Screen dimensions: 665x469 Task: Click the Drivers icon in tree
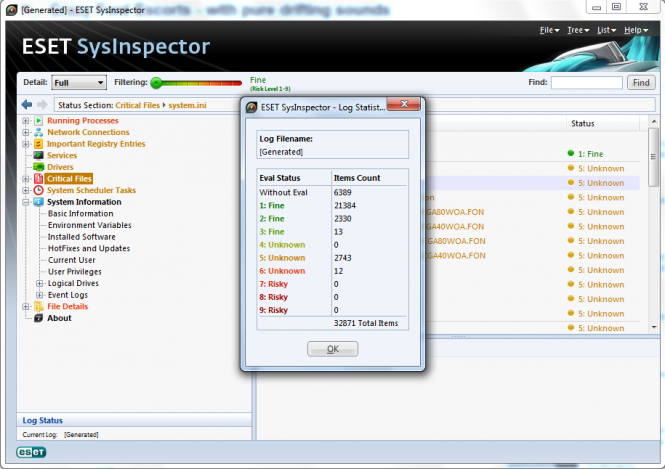[x=39, y=167]
